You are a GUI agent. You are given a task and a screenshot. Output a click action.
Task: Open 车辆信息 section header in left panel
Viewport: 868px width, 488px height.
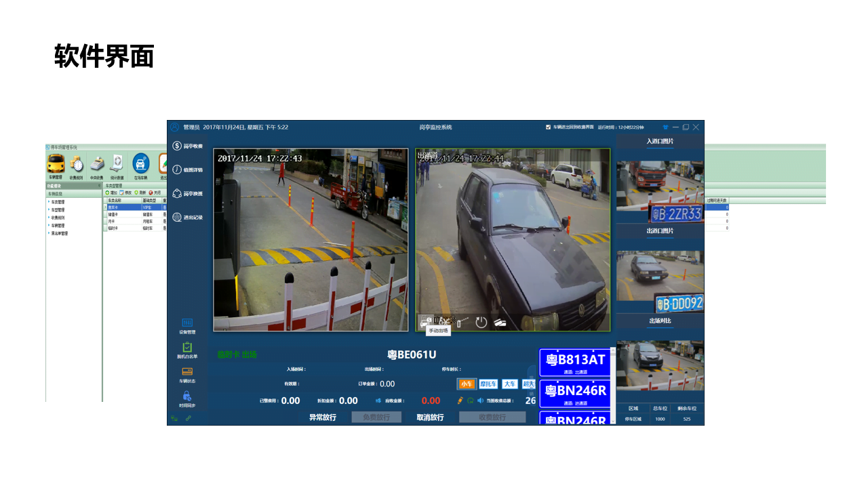point(74,193)
